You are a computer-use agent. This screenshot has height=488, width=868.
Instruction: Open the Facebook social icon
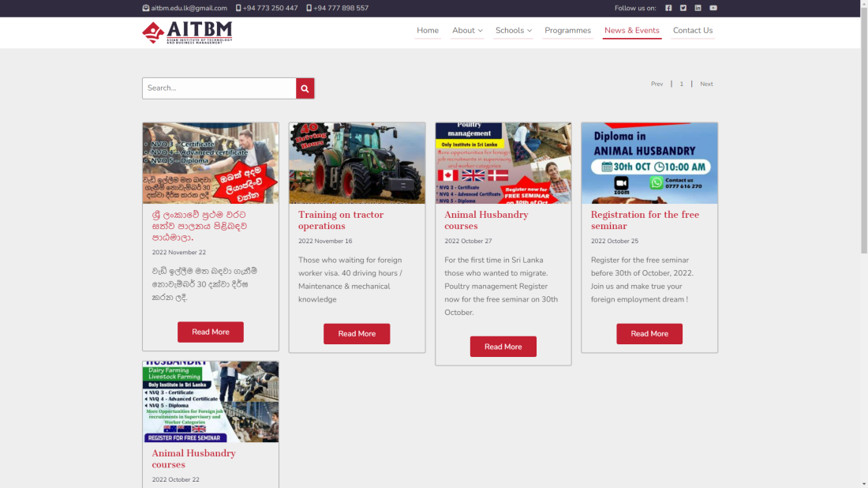668,8
